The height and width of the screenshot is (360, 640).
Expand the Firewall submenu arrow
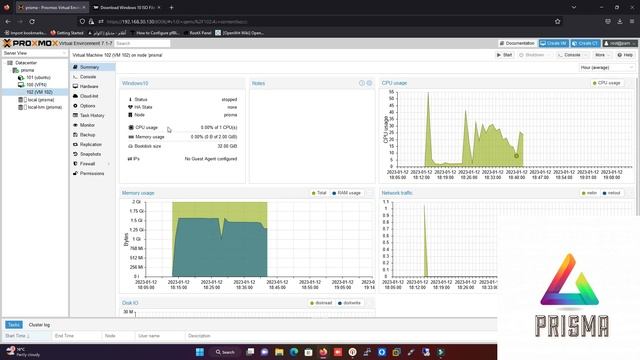pyautogui.click(x=109, y=164)
